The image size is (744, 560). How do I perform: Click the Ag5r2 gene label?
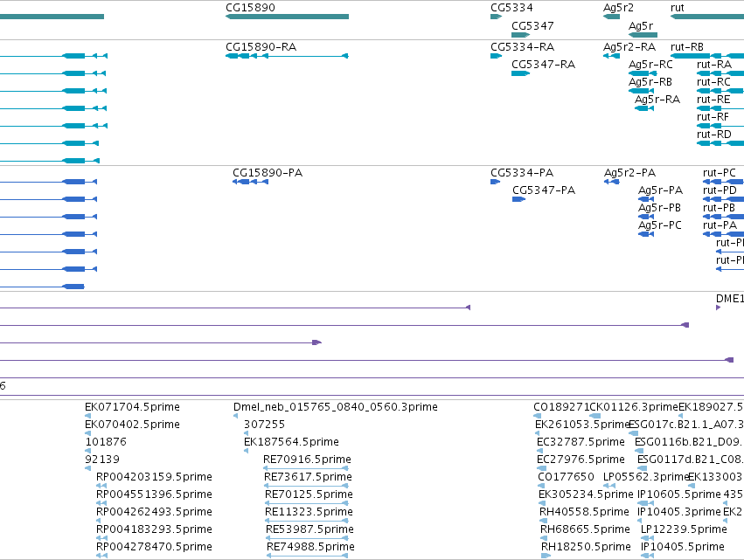click(618, 8)
